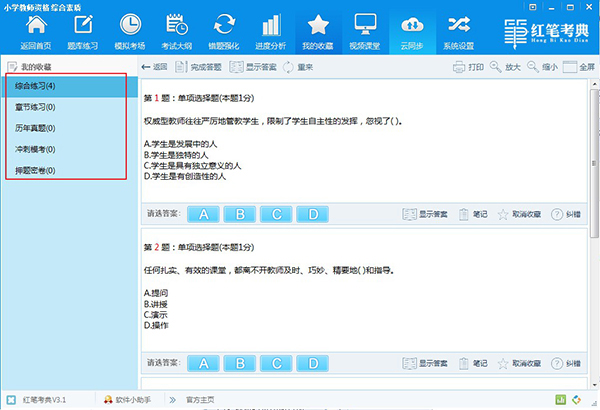Click 打印 print button
600x410 pixels.
pyautogui.click(x=468, y=67)
